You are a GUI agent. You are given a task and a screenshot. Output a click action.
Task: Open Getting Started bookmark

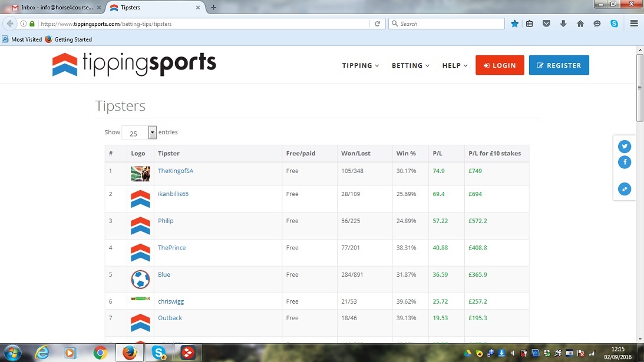click(x=68, y=39)
